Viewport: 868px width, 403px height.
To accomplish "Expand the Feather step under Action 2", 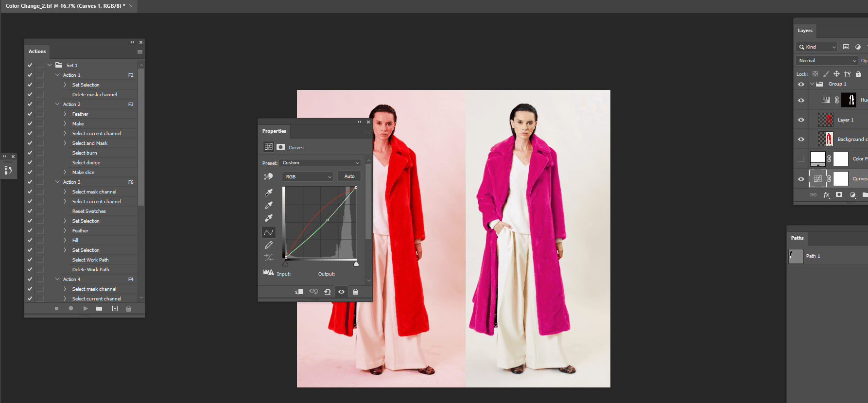I will [x=65, y=114].
